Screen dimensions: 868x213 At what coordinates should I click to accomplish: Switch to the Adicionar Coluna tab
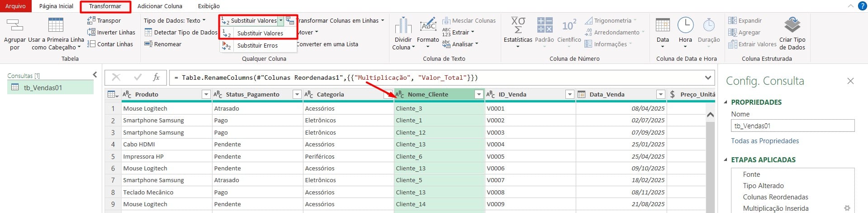(160, 6)
